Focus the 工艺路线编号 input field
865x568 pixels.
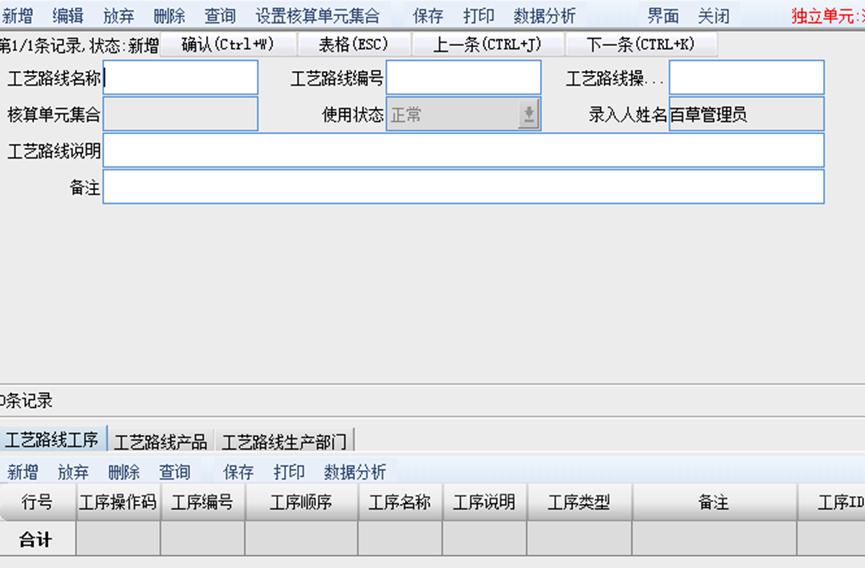point(463,78)
